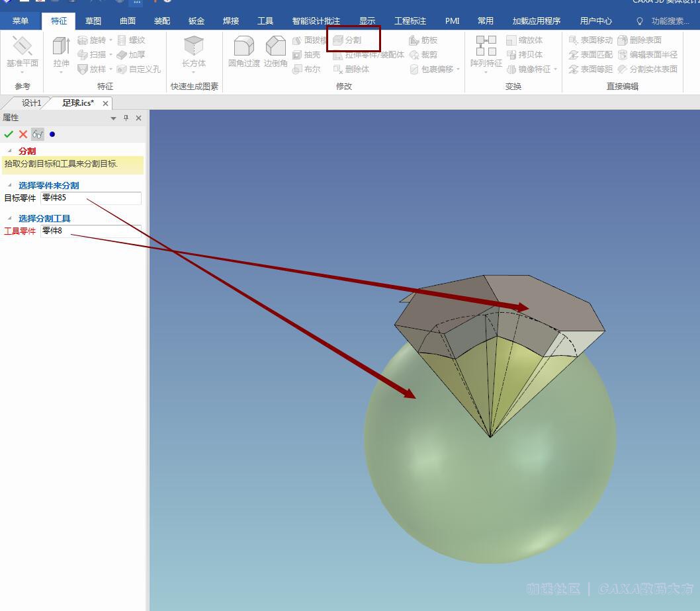Click the 删除表面 delete face tool

click(x=640, y=40)
